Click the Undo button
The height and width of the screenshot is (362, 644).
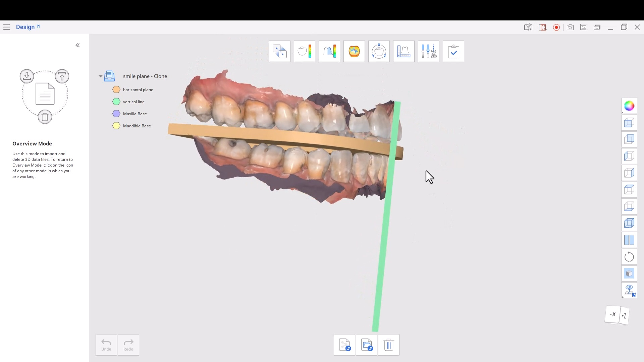click(x=106, y=345)
